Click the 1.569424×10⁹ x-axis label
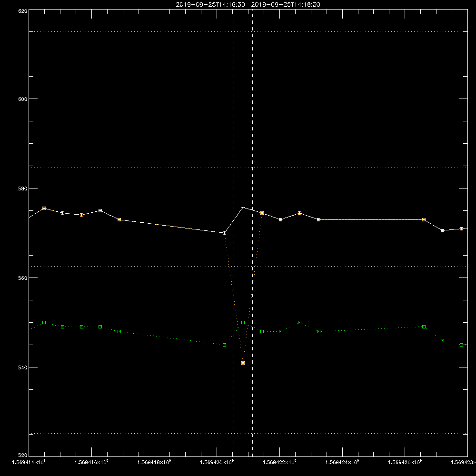Screen dimensions: 476x476 tap(342, 462)
